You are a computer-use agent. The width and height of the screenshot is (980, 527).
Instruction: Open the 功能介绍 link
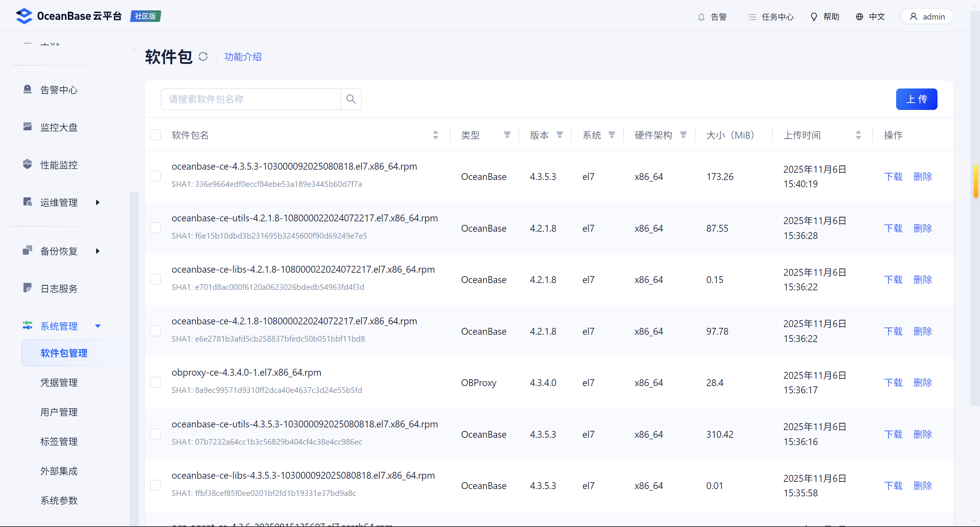[x=243, y=57]
